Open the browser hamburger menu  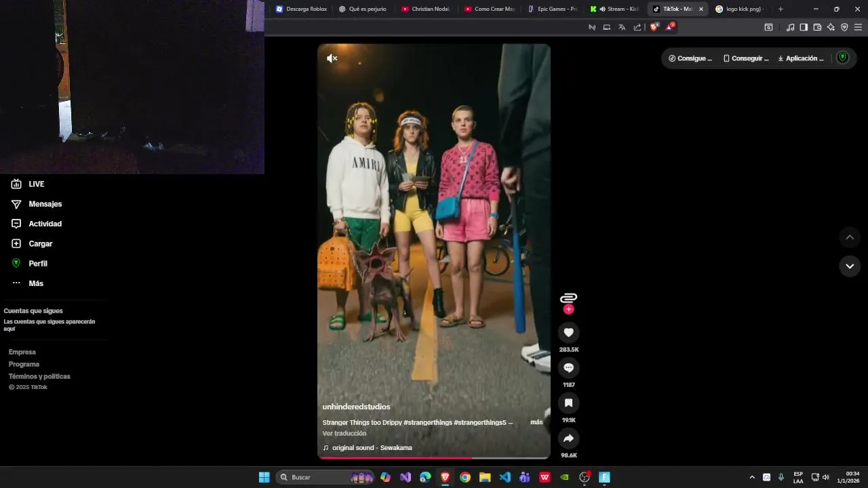click(858, 27)
